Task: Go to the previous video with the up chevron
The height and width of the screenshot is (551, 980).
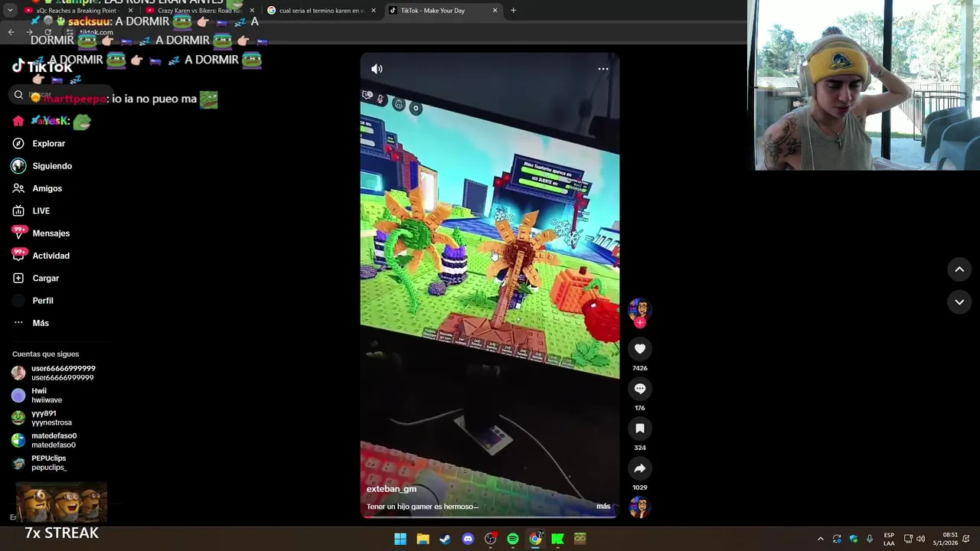Action: [x=959, y=269]
